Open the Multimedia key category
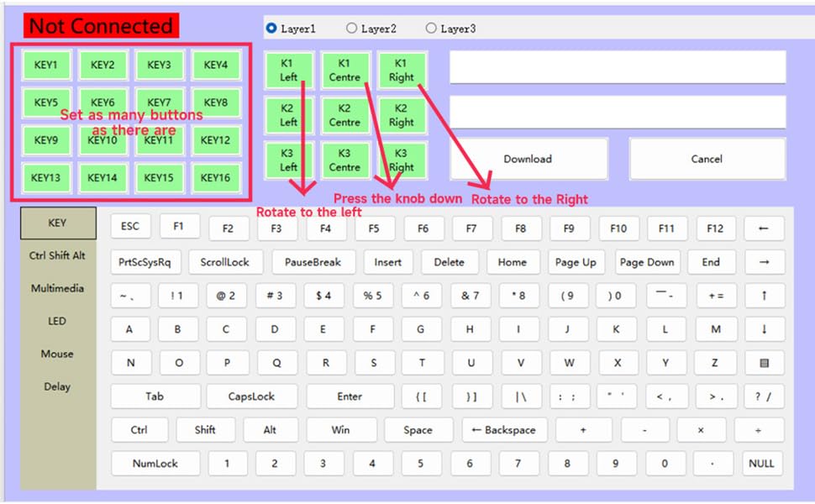 click(x=58, y=288)
